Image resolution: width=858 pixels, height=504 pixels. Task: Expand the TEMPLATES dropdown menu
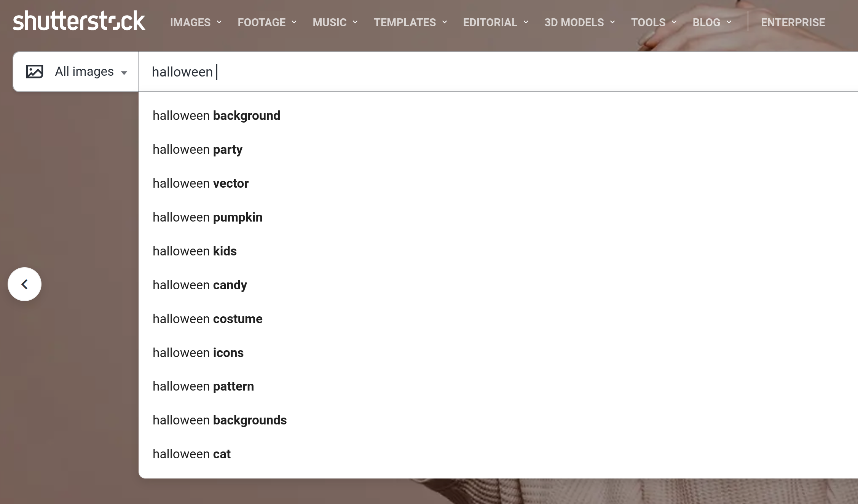444,22
